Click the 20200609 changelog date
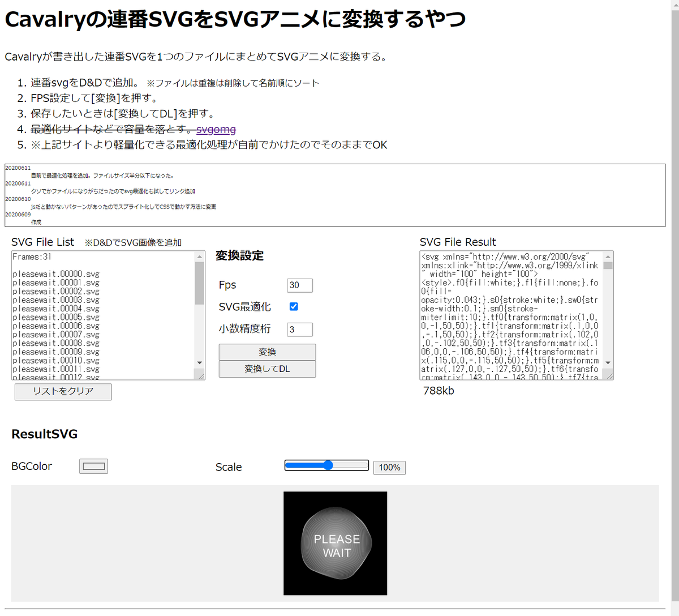The width and height of the screenshot is (679, 616). click(18, 215)
